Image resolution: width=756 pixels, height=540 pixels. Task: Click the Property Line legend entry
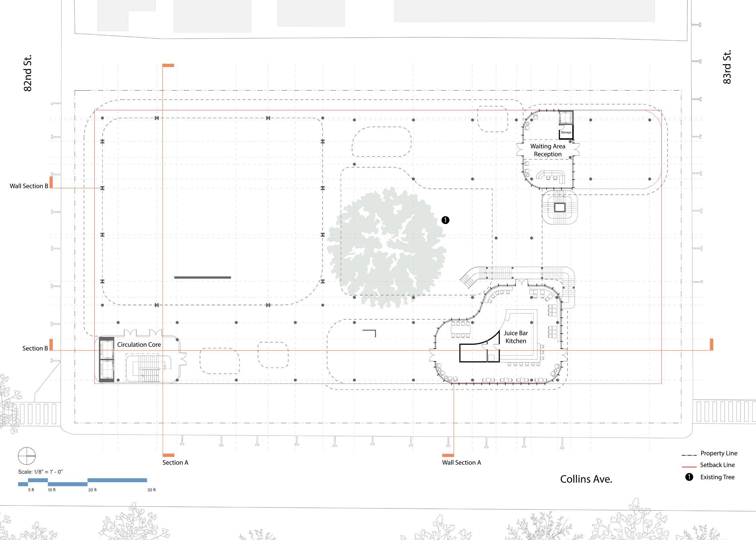[x=719, y=453]
